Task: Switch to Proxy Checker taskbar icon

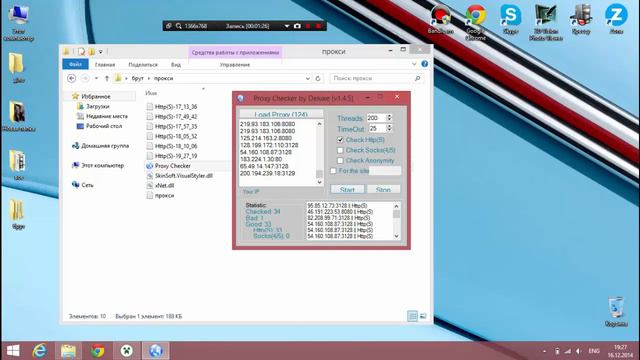Action: pyautogui.click(x=156, y=351)
